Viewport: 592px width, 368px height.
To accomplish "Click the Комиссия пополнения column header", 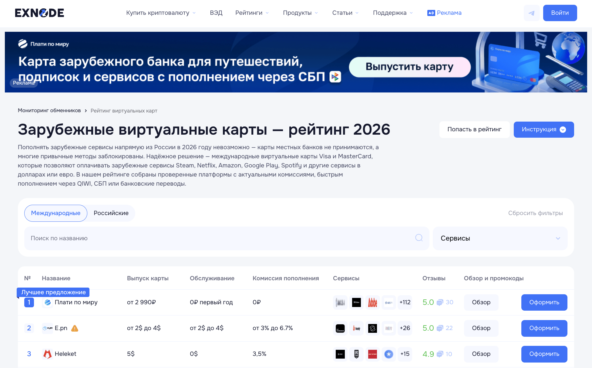I will (286, 278).
